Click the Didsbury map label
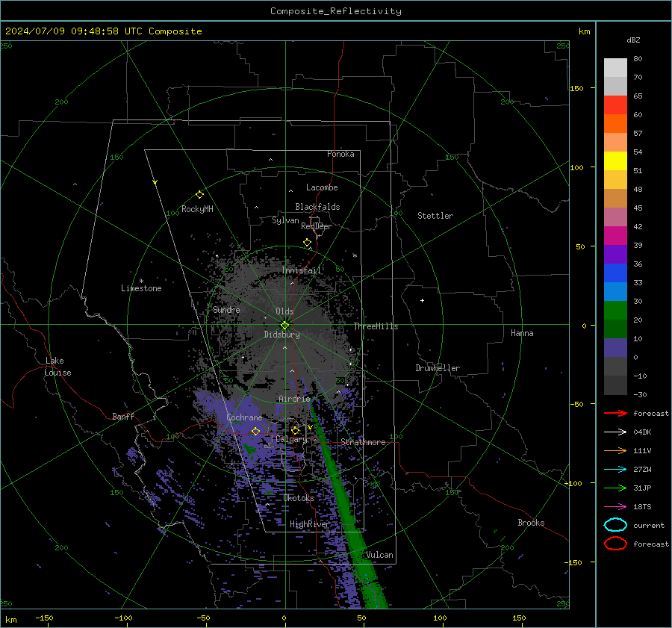Image resolution: width=672 pixels, height=628 pixels. pos(282,335)
